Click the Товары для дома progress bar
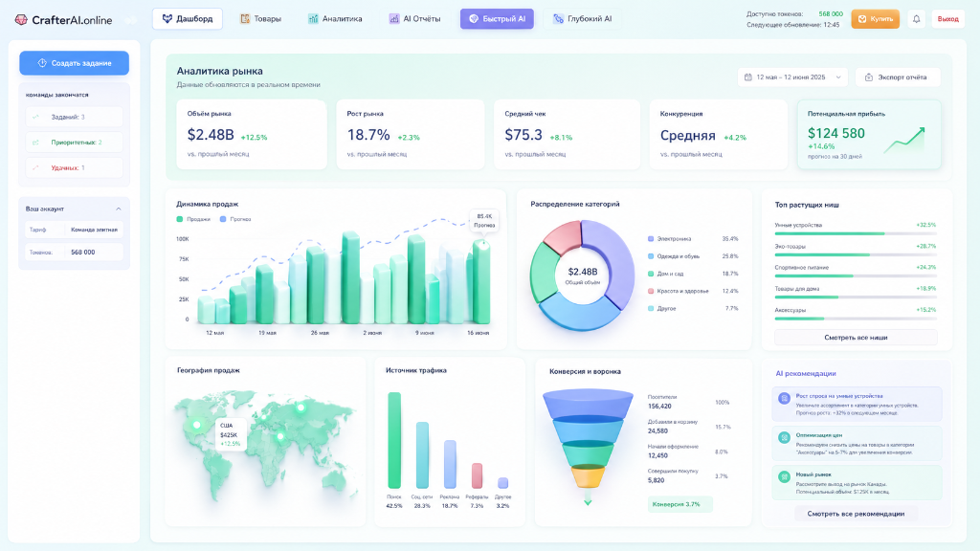Image resolution: width=980 pixels, height=551 pixels. (x=856, y=298)
